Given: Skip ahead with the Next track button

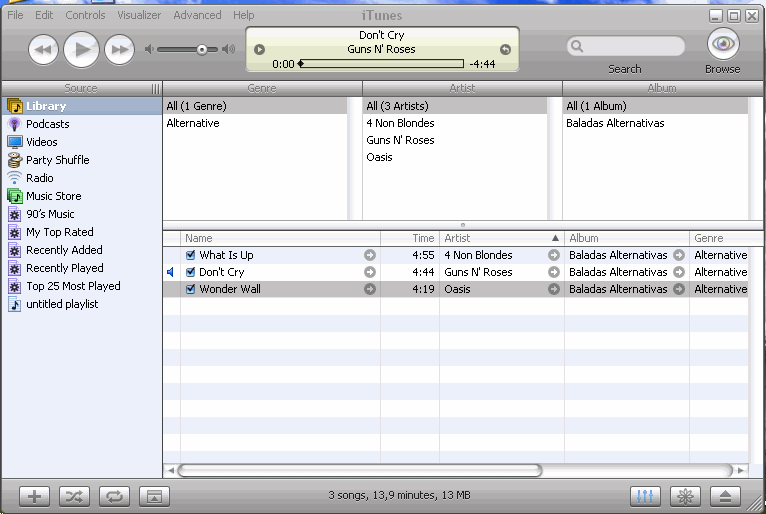Looking at the screenshot, I should (x=120, y=49).
